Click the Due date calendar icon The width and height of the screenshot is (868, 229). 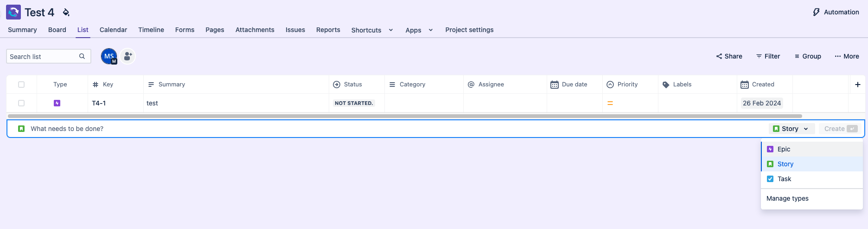[555, 85]
